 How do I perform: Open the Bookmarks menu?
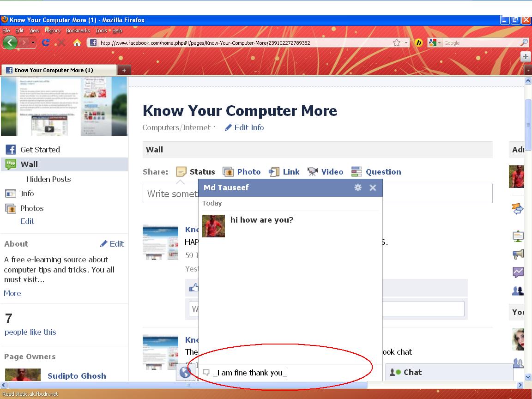[x=78, y=30]
